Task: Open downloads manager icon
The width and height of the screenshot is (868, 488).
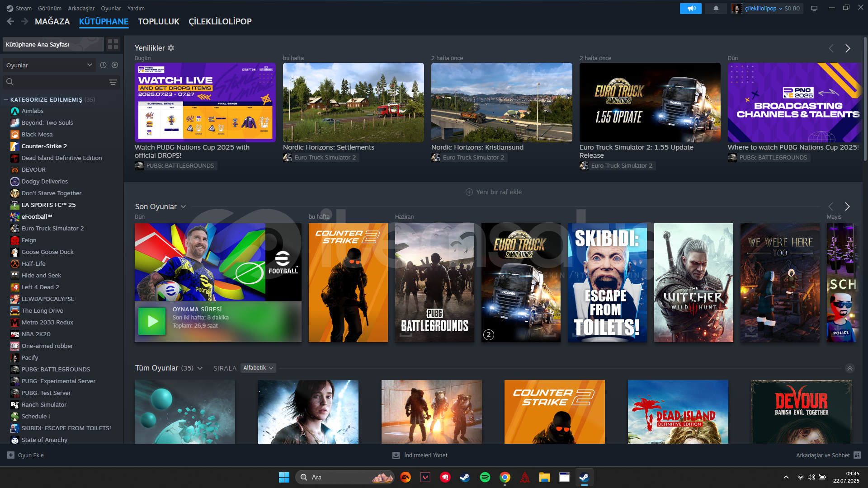Action: click(x=396, y=455)
